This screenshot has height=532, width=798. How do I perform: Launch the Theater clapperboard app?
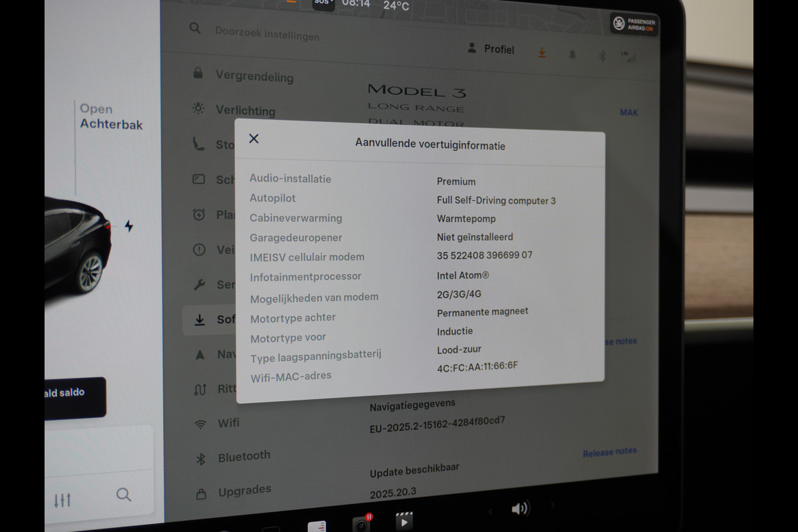tap(404, 522)
